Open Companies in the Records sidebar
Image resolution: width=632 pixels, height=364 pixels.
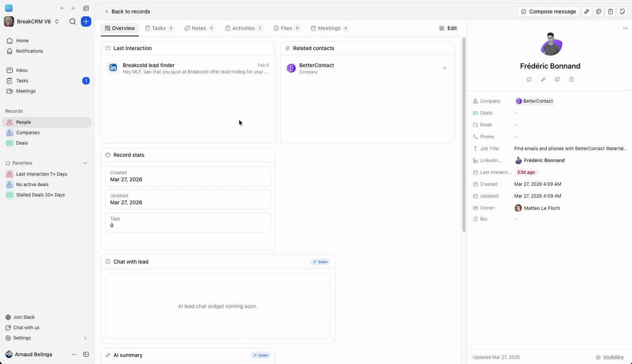tap(47, 133)
